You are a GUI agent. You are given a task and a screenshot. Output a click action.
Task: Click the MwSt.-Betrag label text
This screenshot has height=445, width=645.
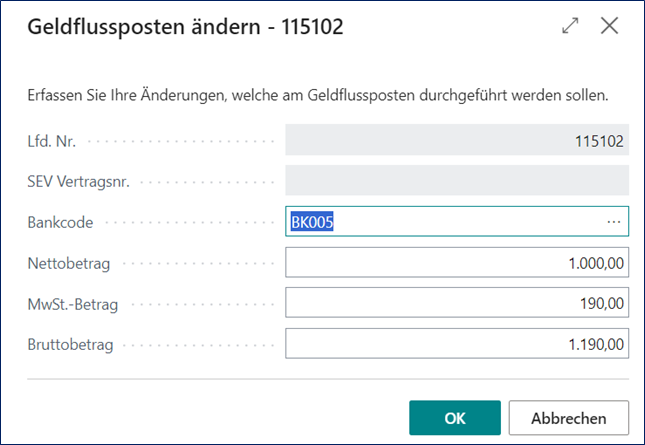[x=72, y=304]
